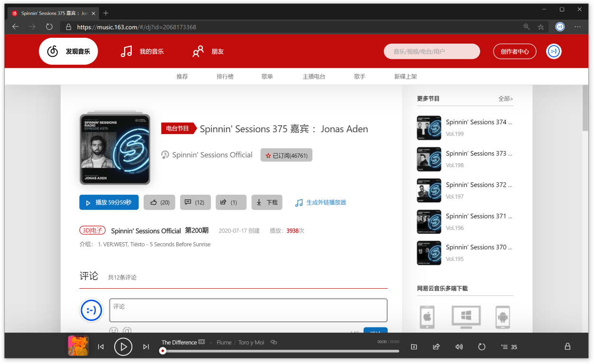
Task: Open the volume control icon
Action: pos(459,347)
